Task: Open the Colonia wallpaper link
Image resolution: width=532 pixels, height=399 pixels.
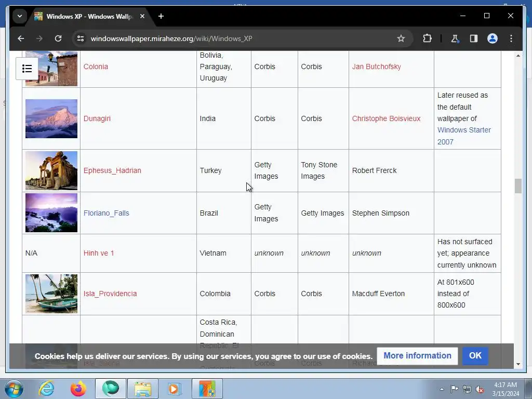Action: click(96, 66)
